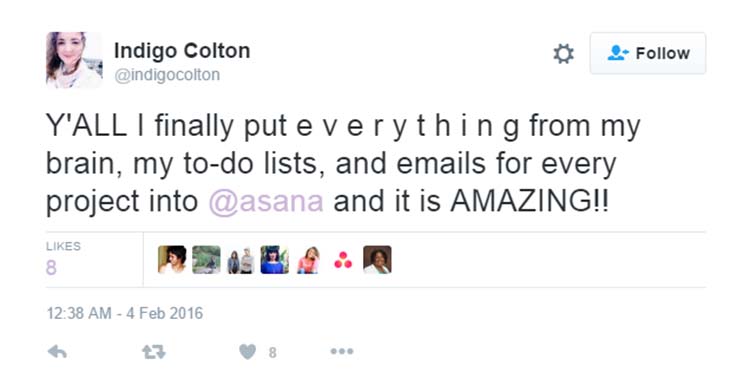Screen dimensions: 750x392
Task: Retweet using the retweet icon
Action: [x=154, y=352]
